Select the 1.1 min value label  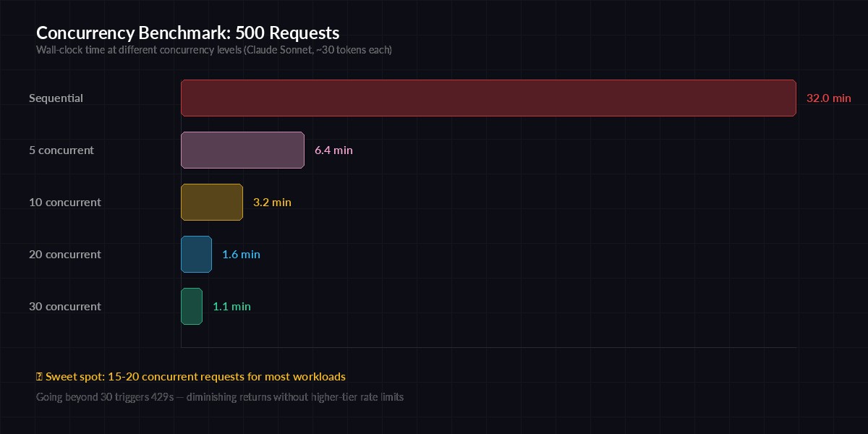pyautogui.click(x=231, y=306)
